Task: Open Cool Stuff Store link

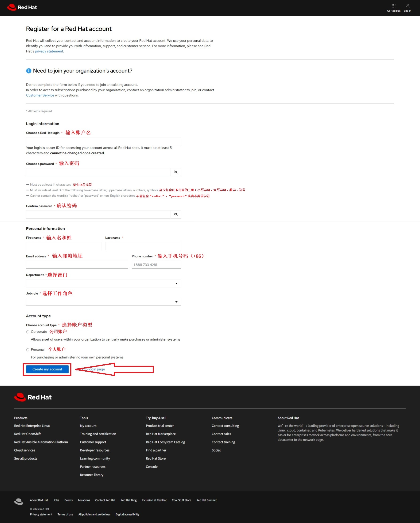Action: (181, 500)
